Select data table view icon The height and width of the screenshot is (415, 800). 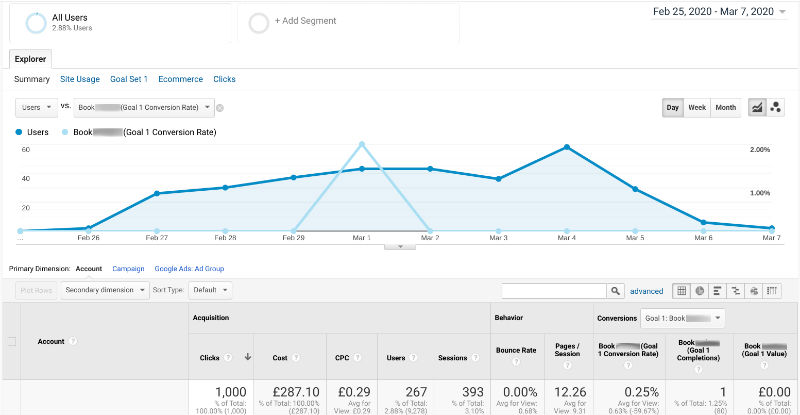(682, 291)
